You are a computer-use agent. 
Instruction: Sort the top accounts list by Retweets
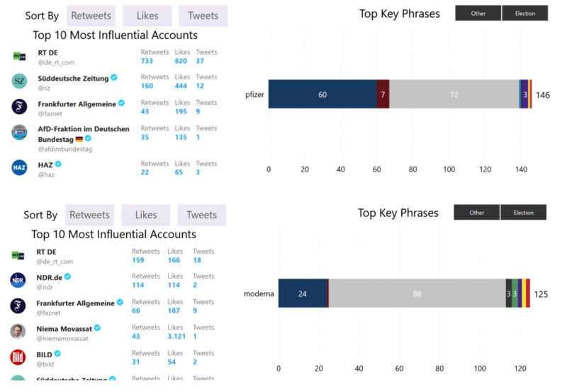coord(91,16)
